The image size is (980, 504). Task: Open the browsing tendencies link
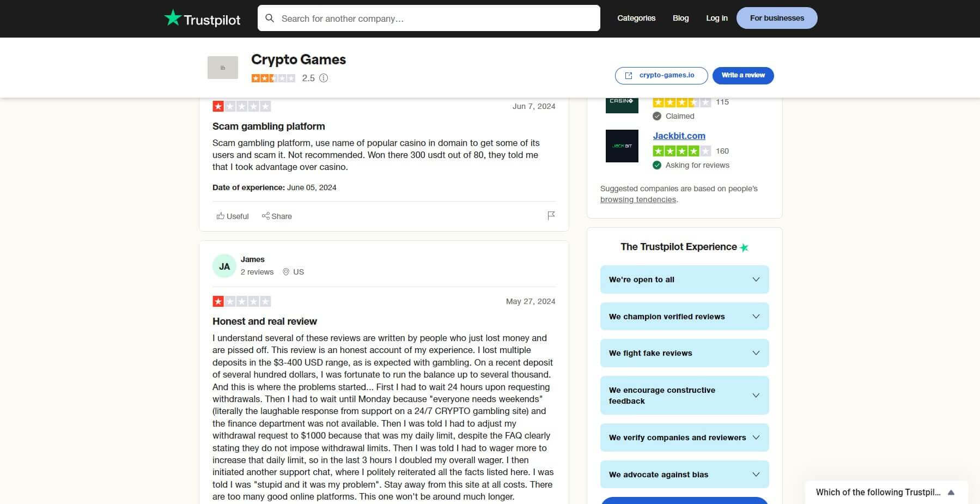click(x=638, y=199)
